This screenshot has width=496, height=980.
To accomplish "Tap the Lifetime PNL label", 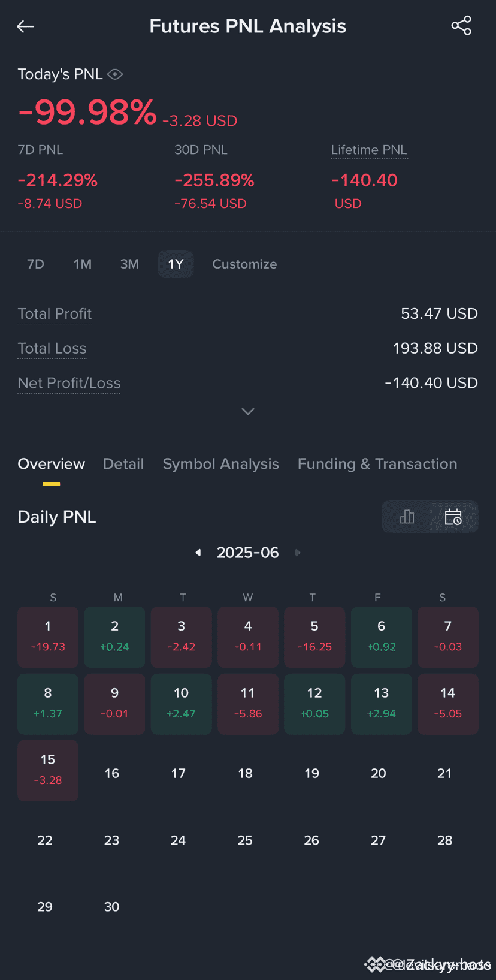I will click(369, 150).
